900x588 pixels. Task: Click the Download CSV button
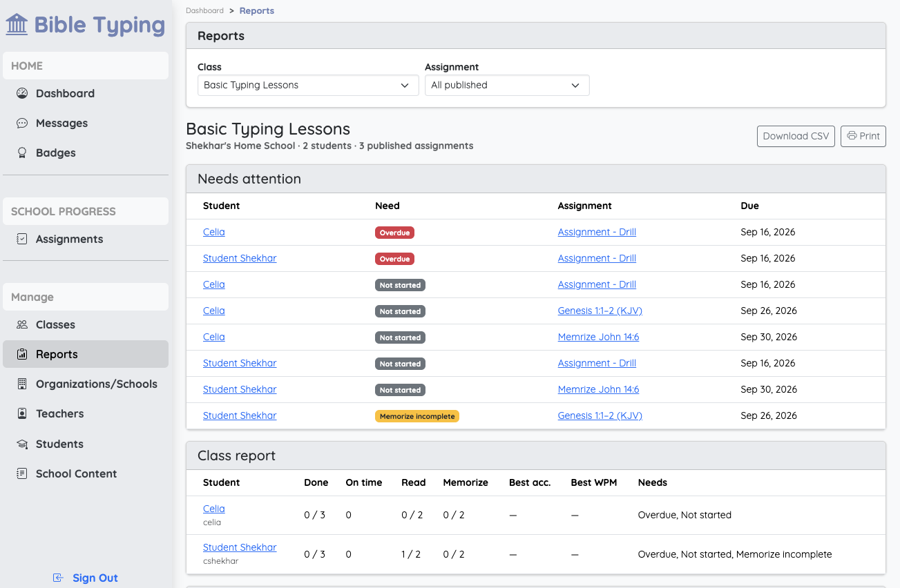coord(796,136)
